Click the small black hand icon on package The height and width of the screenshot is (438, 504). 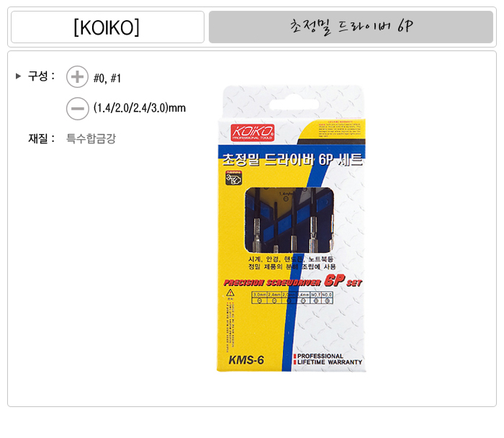point(233,178)
